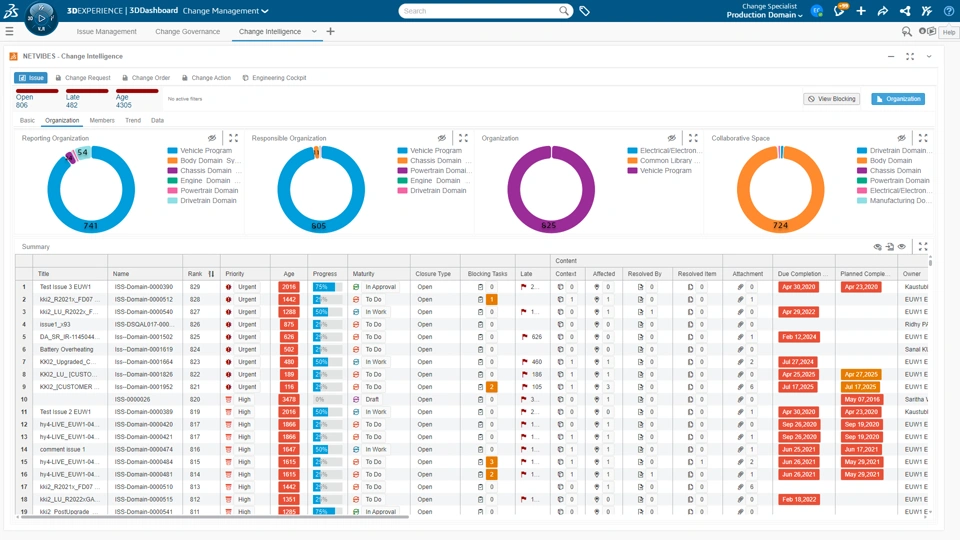Open Change Intelligence tab dropdown arrow
960x540 pixels.
[x=314, y=31]
